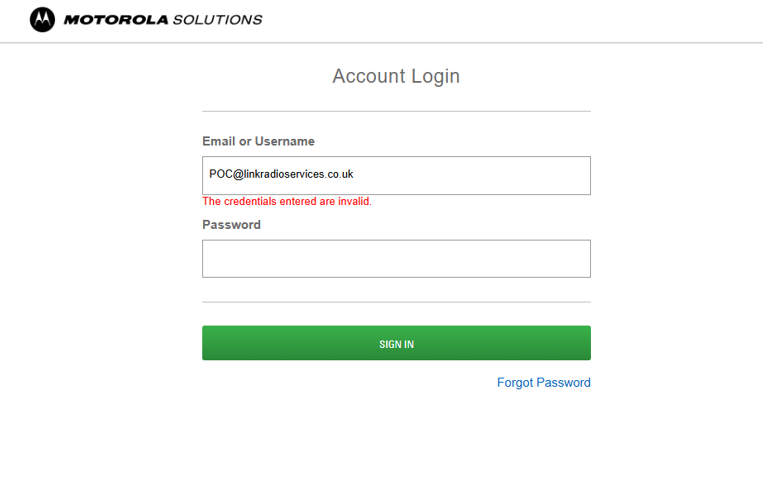This screenshot has width=763, height=477.
Task: Click the Password field label
Action: pyautogui.click(x=231, y=225)
